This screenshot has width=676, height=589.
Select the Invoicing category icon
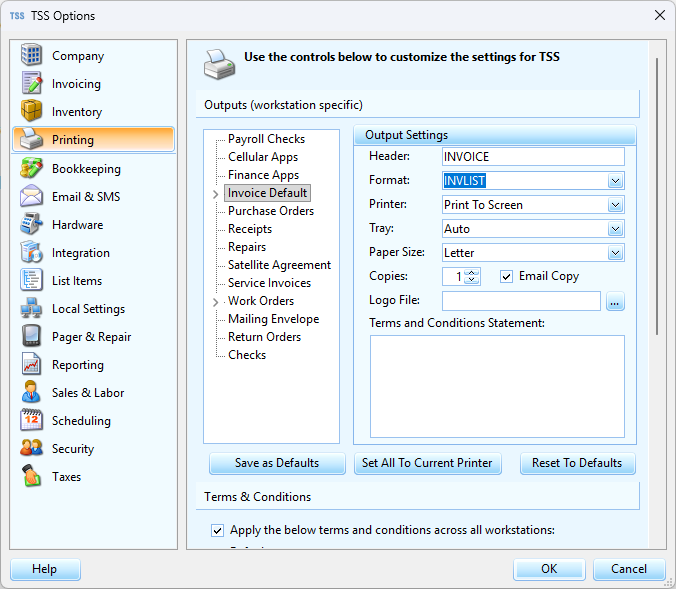32,84
